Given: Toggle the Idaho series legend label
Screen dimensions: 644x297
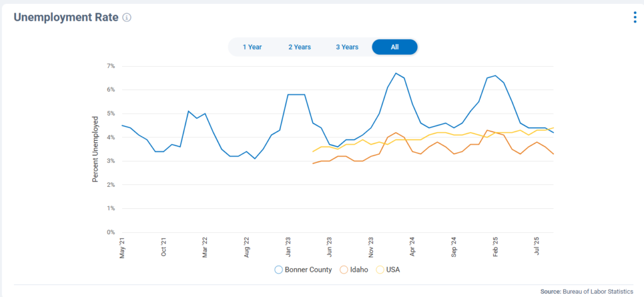Looking at the screenshot, I should [358, 270].
